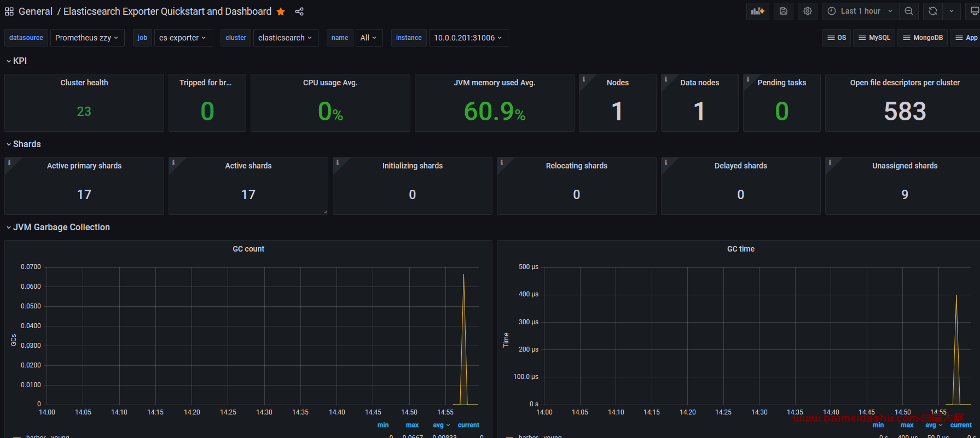This screenshot has width=980, height=438.
Task: Open the Tripped for br... panel menu
Action: tap(206, 83)
